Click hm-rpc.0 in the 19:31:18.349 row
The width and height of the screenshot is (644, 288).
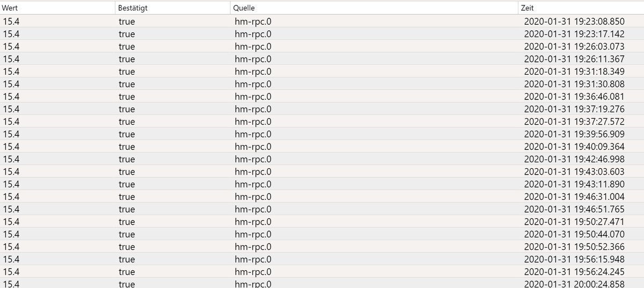(x=253, y=71)
